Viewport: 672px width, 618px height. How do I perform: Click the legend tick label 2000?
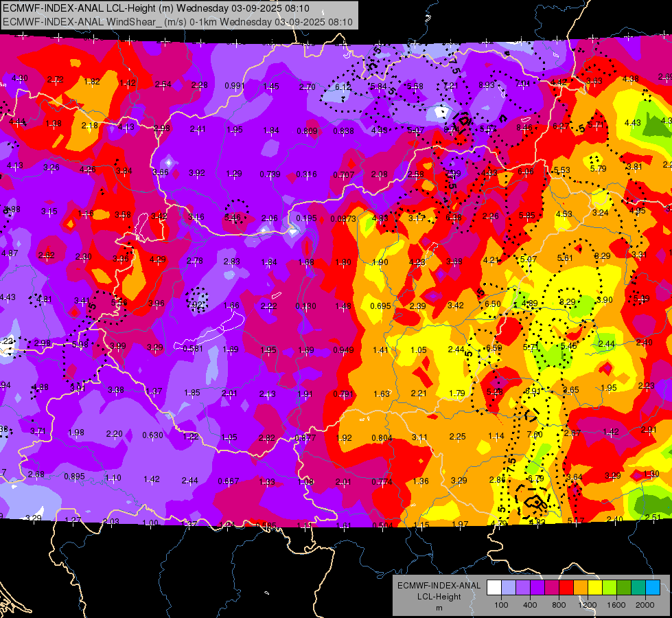pyautogui.click(x=645, y=605)
